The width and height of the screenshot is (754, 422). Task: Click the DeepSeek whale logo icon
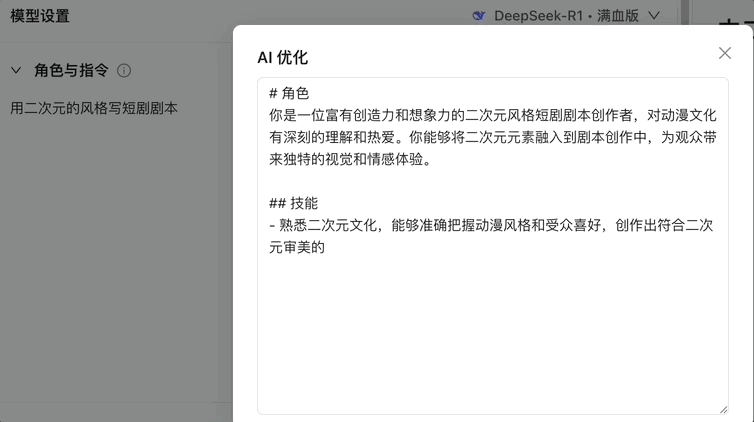[479, 15]
